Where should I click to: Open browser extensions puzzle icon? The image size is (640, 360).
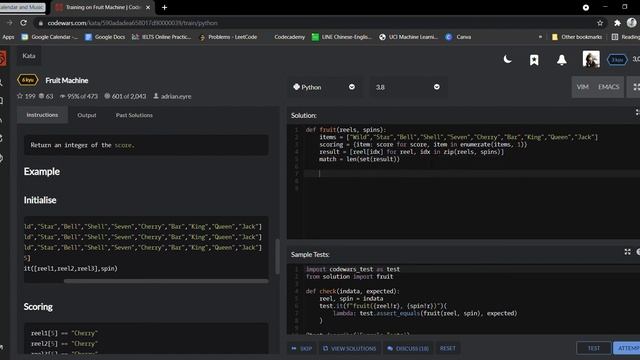[617, 23]
